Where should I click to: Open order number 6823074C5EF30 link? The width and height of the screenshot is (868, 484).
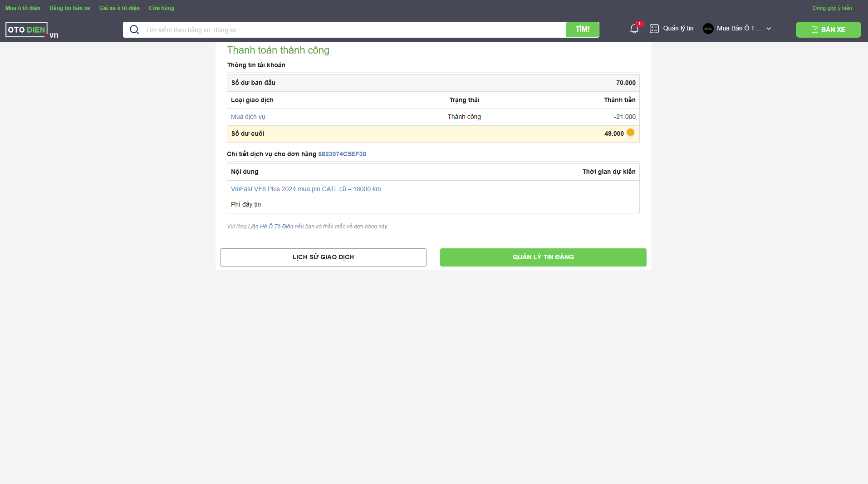tap(342, 154)
